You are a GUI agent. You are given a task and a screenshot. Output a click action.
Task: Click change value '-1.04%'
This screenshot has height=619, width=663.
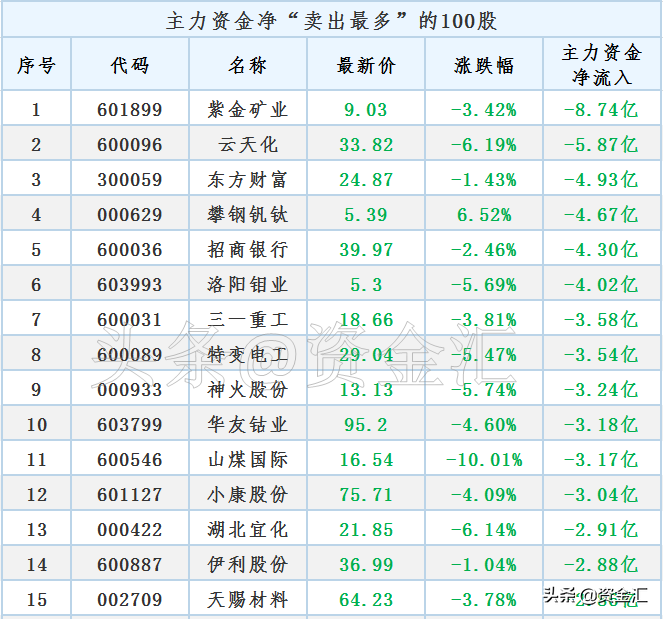pos(484,565)
